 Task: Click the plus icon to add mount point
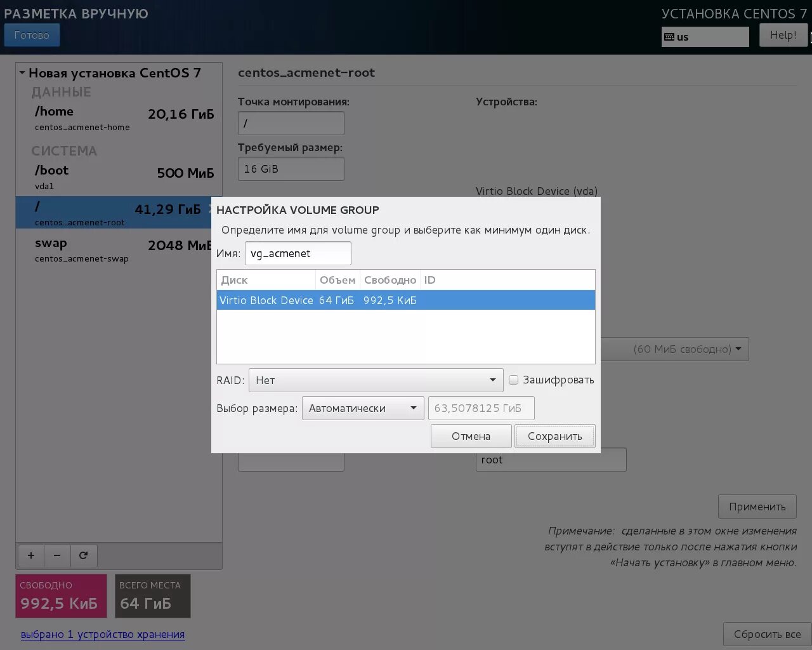(x=30, y=555)
